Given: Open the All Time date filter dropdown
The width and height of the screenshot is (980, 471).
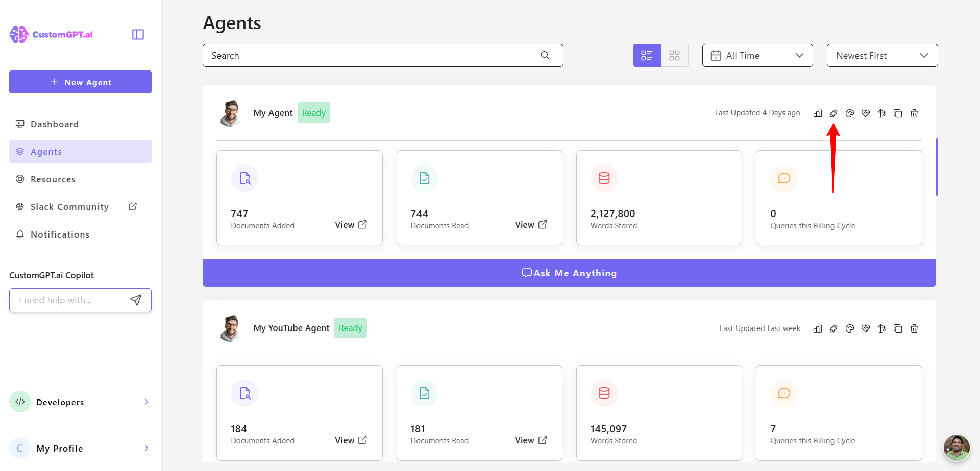Looking at the screenshot, I should coord(757,55).
